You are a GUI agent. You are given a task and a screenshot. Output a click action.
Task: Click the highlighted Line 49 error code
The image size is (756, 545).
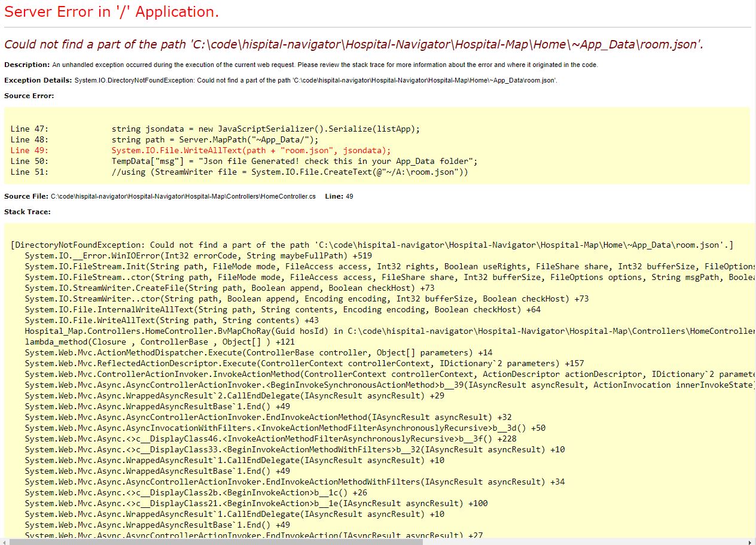tap(251, 150)
